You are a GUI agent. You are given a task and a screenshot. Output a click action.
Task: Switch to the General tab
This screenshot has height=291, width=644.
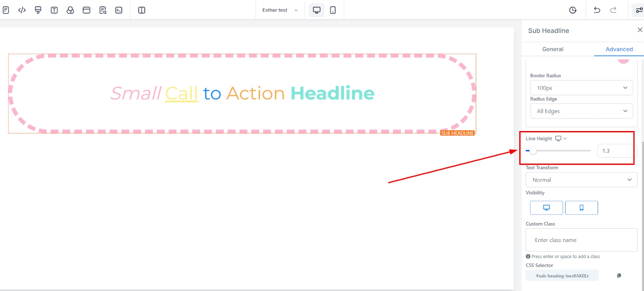[553, 49]
